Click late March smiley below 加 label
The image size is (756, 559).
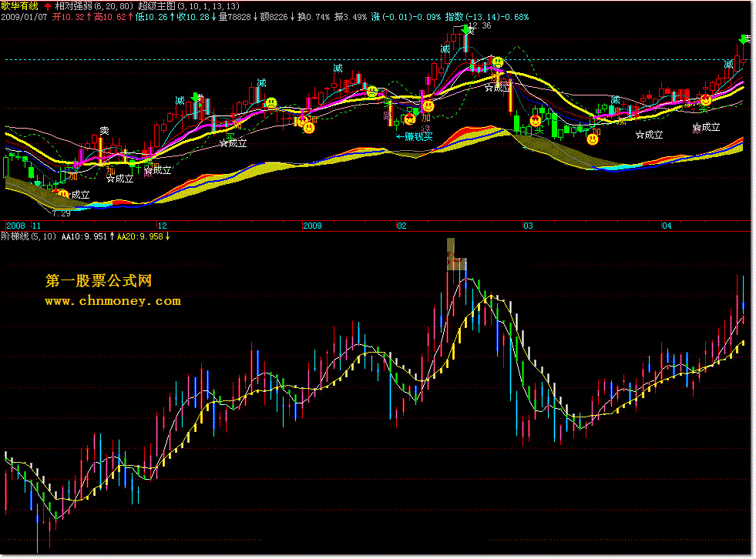coord(593,139)
